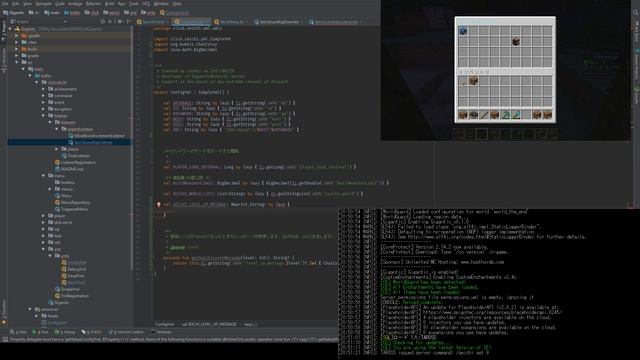Click the chest item in Minecraft player inventory
The image size is (640, 360).
473,82
